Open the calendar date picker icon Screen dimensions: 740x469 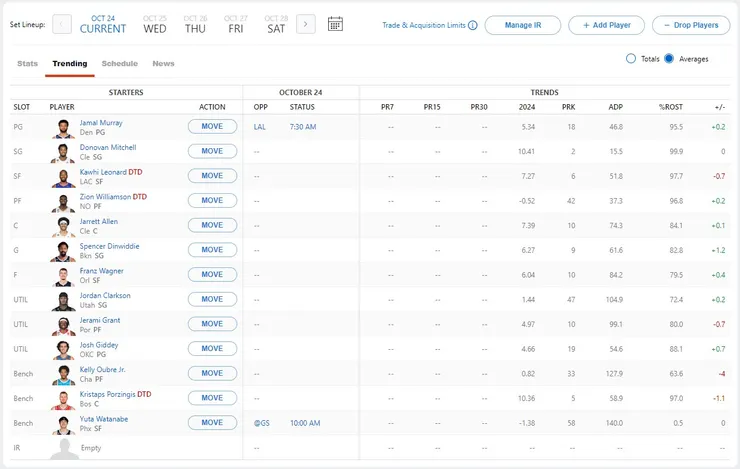(335, 24)
